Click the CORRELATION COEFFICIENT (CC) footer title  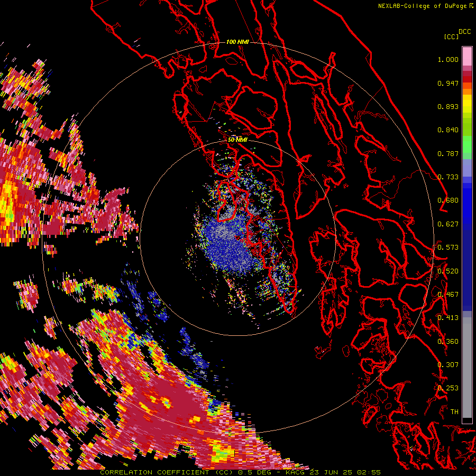click(x=166, y=472)
